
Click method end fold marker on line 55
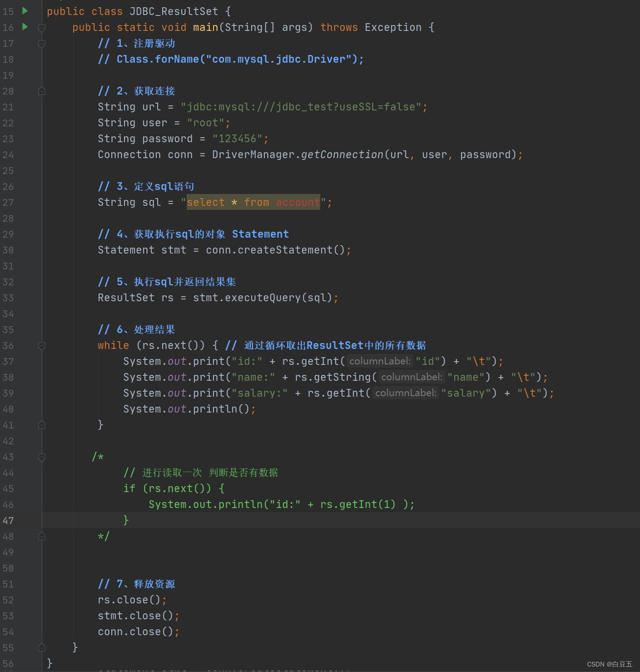point(42,647)
